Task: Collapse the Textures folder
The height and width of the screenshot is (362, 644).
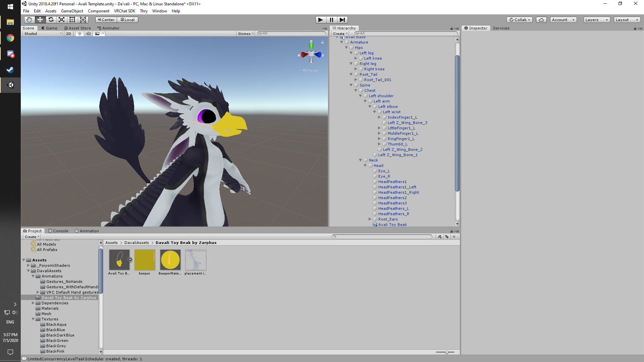Action: [33, 319]
